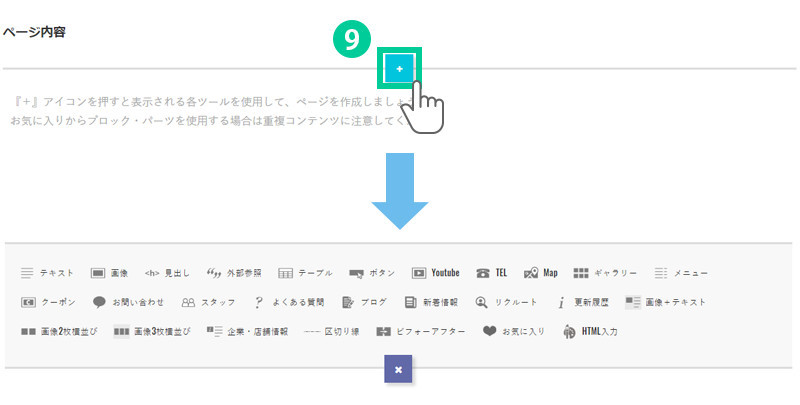Insert よくある質問 FAQ block
The width and height of the screenshot is (800, 405).
click(x=288, y=301)
